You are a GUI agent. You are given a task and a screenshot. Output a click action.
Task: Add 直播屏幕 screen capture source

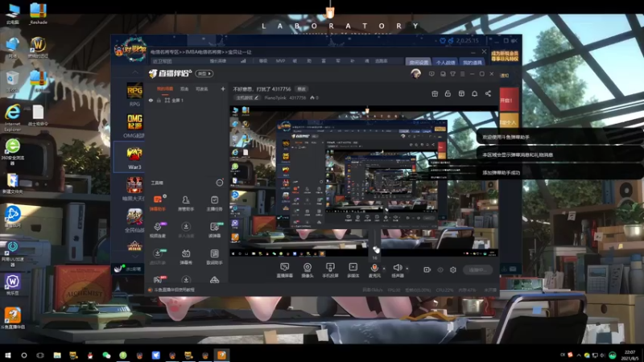284,270
